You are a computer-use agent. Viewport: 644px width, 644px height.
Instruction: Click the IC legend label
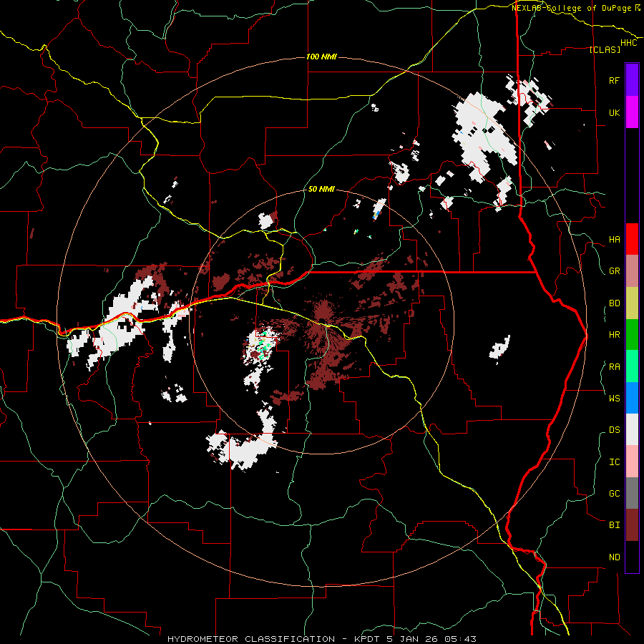[614, 462]
